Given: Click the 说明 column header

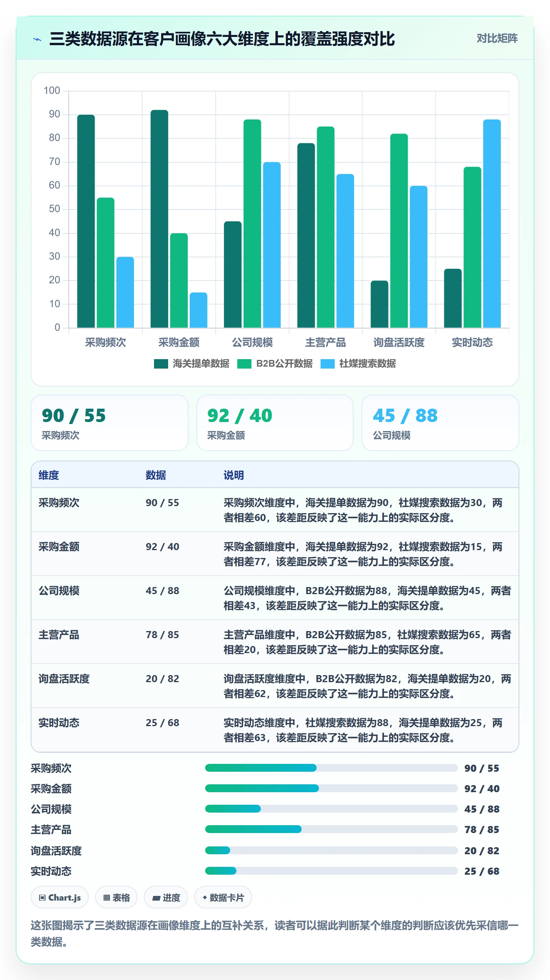Looking at the screenshot, I should 234,475.
